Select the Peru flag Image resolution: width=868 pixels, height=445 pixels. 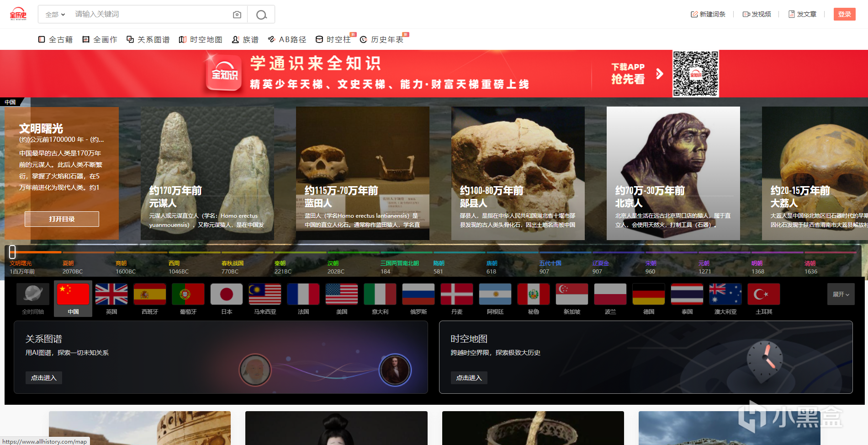[534, 294]
